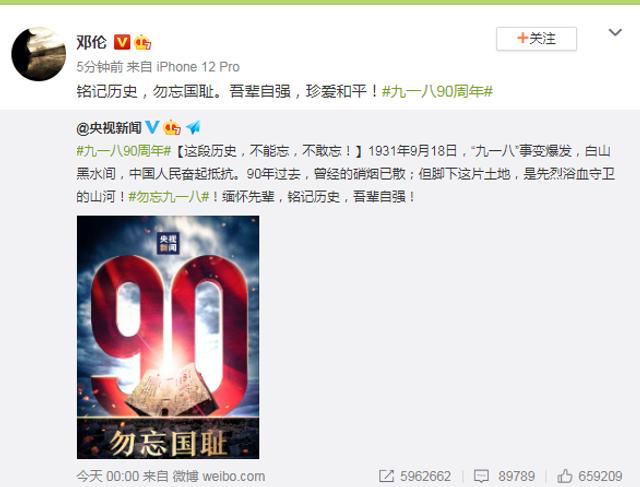The image size is (640, 487).
Task: Like the post with thumbs-up icon
Action: coord(564,476)
